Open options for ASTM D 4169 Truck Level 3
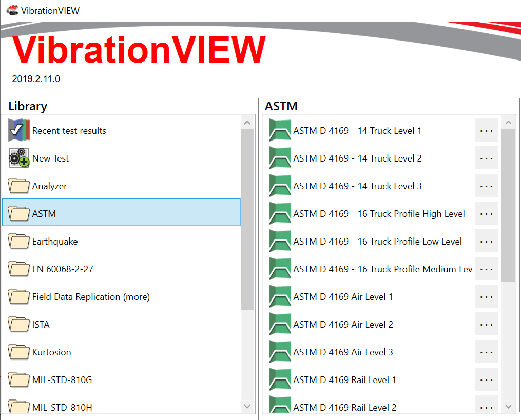521x420 pixels. coord(486,186)
